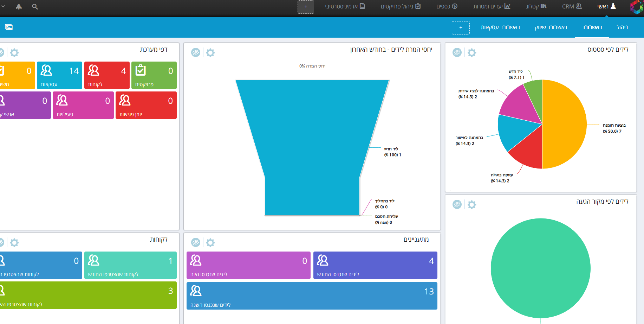This screenshot has width=644, height=324.
Task: Click the plus button in the top dark bar
Action: 306,7
